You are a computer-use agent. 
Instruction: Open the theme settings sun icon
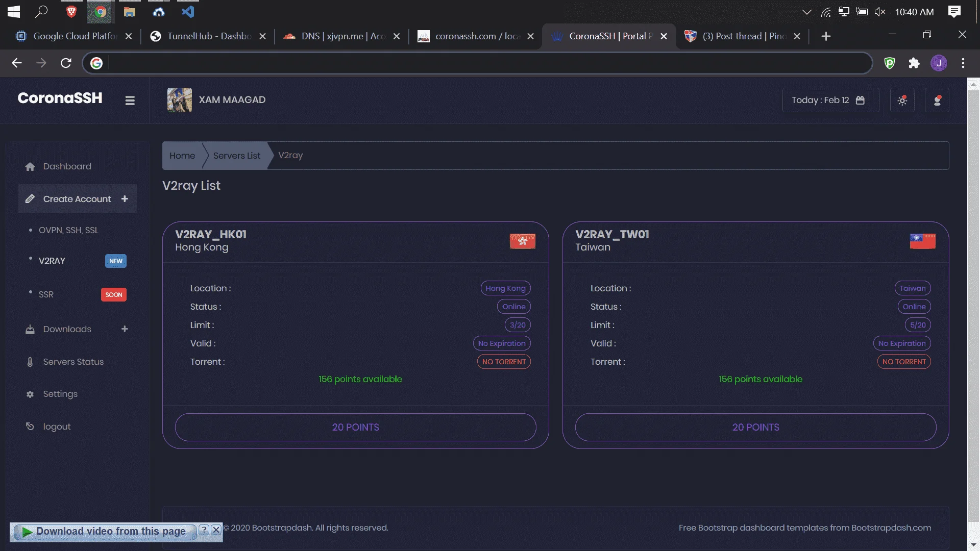[902, 100]
